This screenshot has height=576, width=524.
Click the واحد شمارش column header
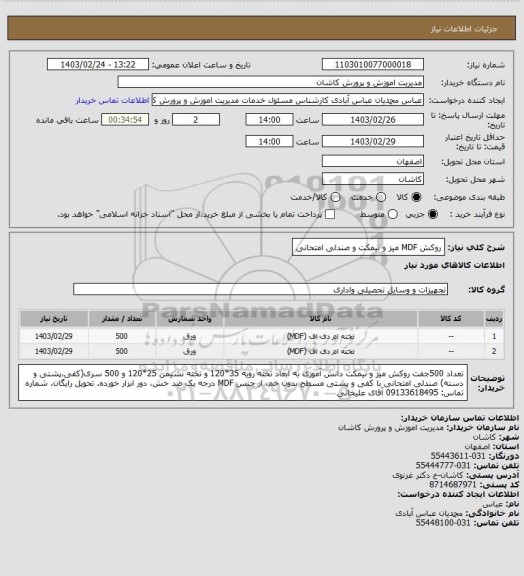coord(190,318)
